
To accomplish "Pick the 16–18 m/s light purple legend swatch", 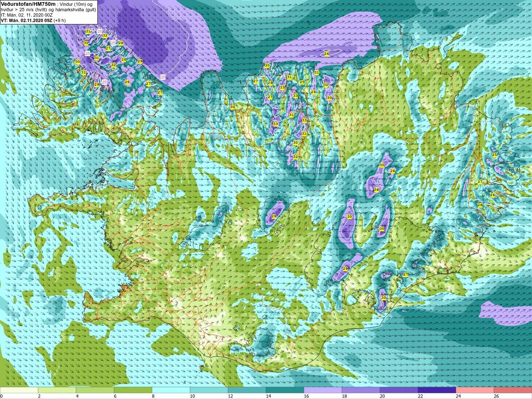I will (323, 390).
